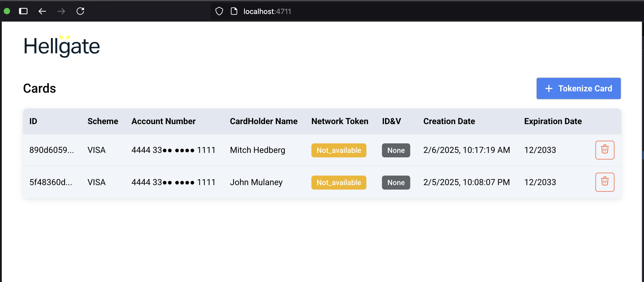The image size is (644, 282).
Task: Delete John Mulaney's card using trash icon
Action: point(605,182)
